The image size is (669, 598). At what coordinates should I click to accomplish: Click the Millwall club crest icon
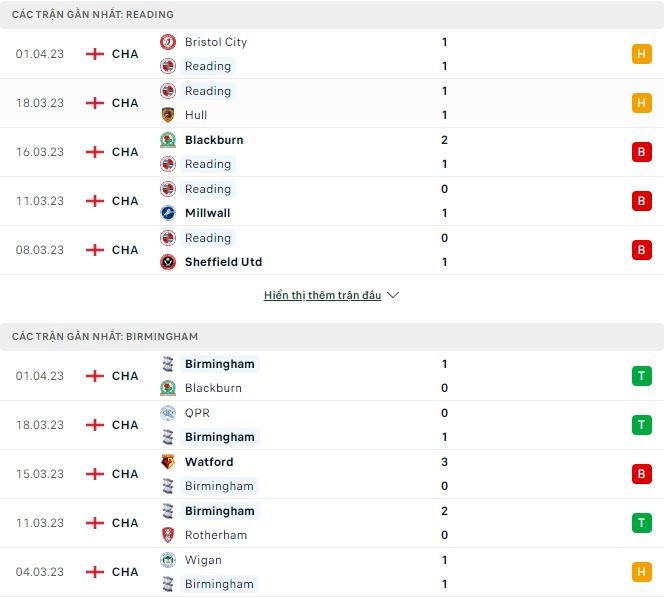pos(168,213)
